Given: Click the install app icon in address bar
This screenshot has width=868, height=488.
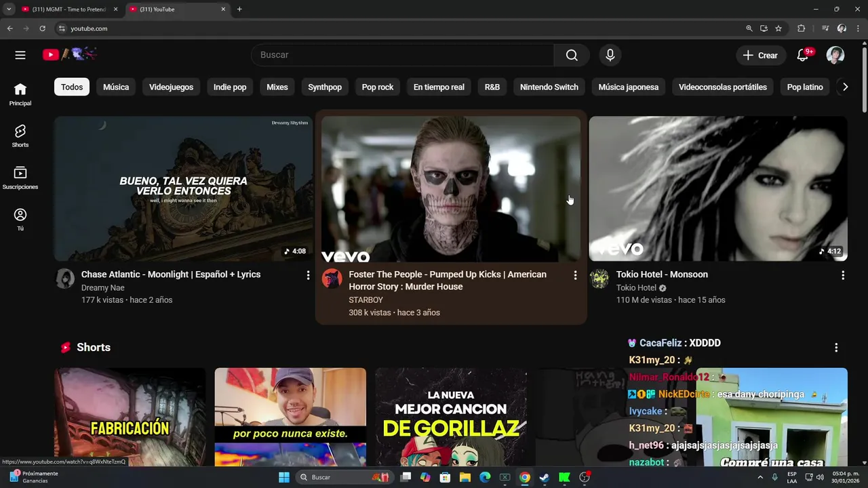Looking at the screenshot, I should tap(764, 28).
